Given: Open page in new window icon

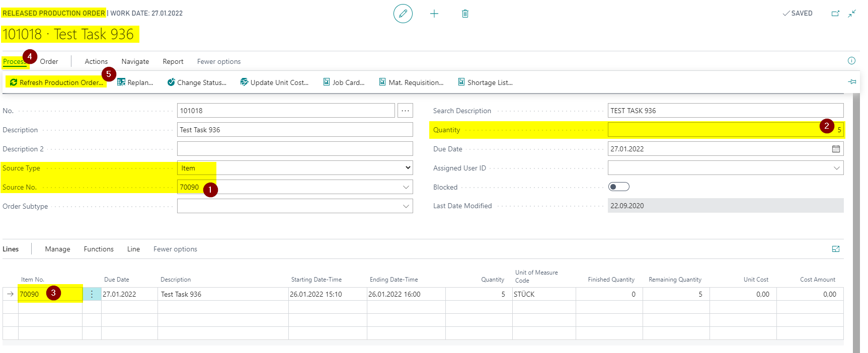Looking at the screenshot, I should (835, 14).
